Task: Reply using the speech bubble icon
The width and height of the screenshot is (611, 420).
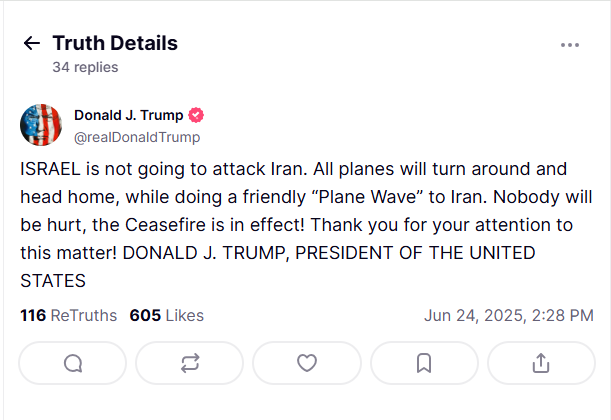Action: pos(73,364)
